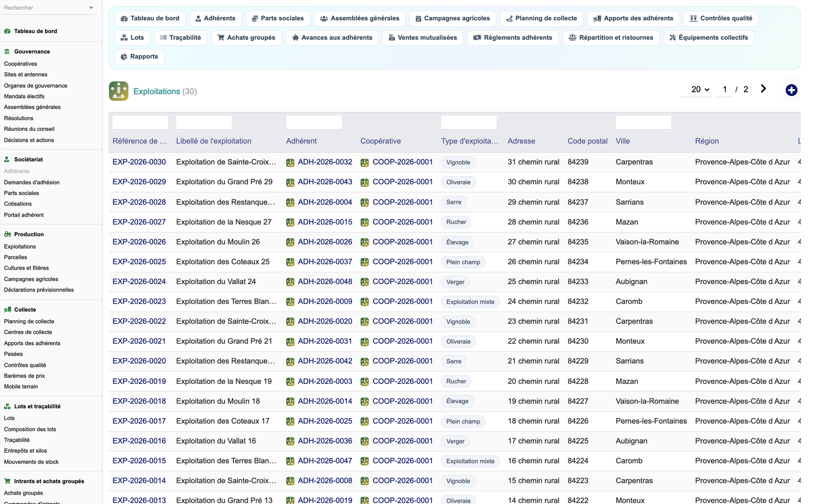Click the Production section icon in sidebar
Image resolution: width=815 pixels, height=504 pixels.
pyautogui.click(x=7, y=234)
